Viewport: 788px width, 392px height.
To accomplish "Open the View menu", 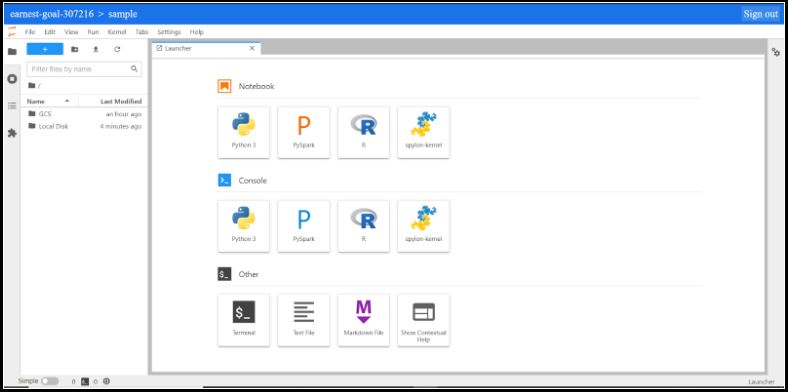I will pyautogui.click(x=71, y=32).
